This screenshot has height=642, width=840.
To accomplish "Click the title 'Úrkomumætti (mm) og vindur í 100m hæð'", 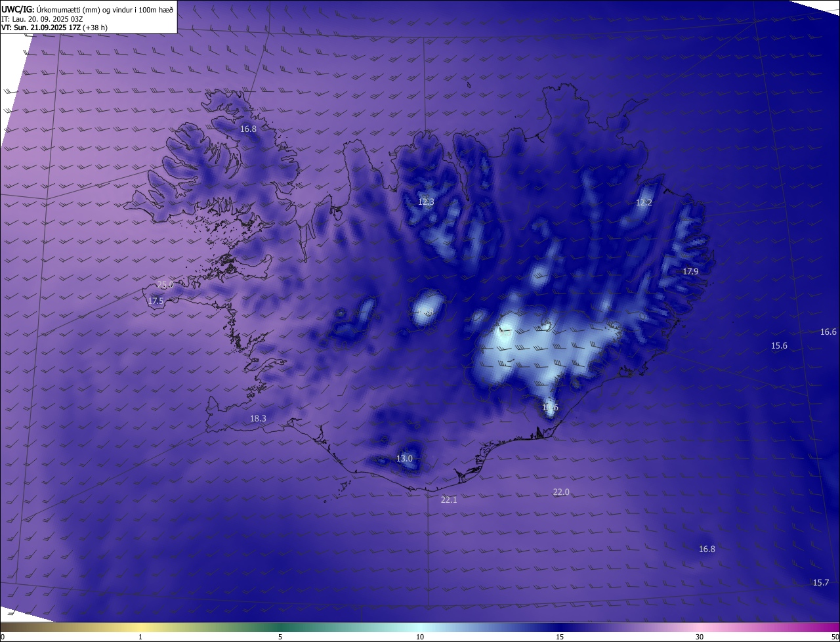I will (x=104, y=9).
